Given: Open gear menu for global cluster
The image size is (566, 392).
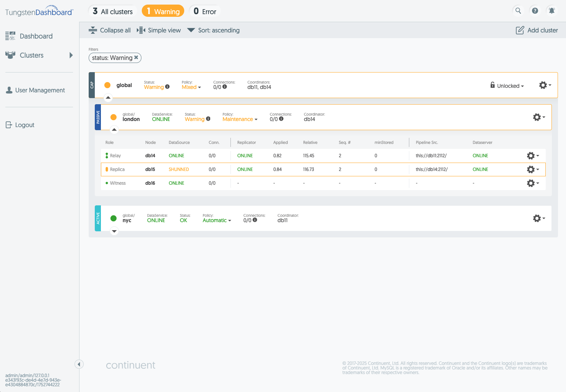Looking at the screenshot, I should pyautogui.click(x=545, y=85).
